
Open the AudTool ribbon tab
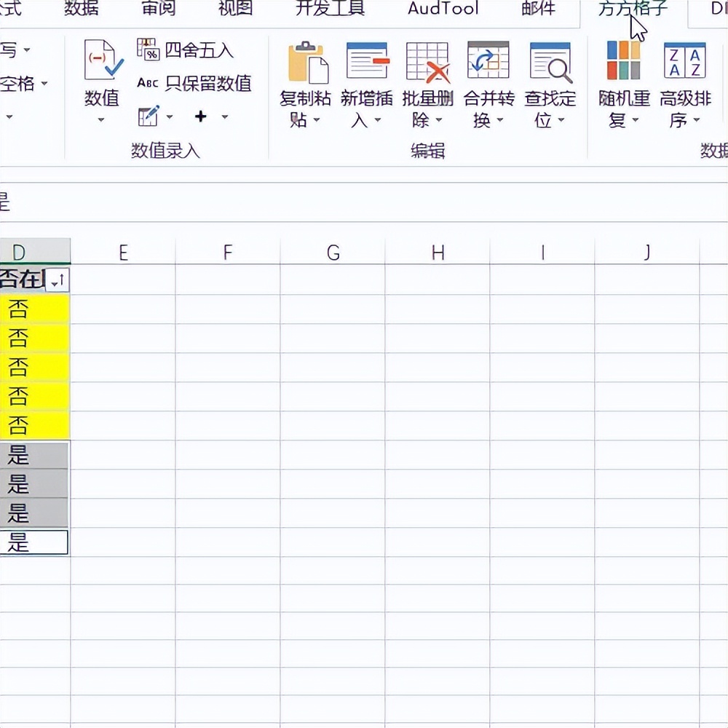(443, 8)
